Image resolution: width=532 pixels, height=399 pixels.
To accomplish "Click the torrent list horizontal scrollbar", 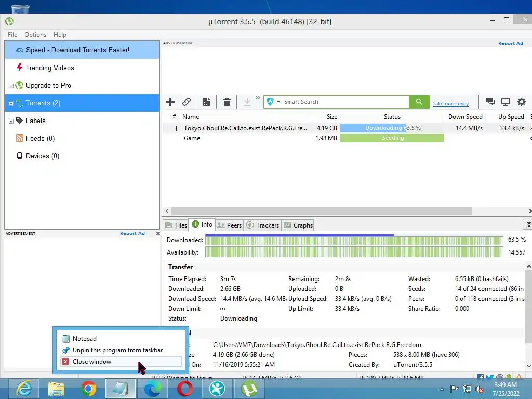I will (321, 211).
